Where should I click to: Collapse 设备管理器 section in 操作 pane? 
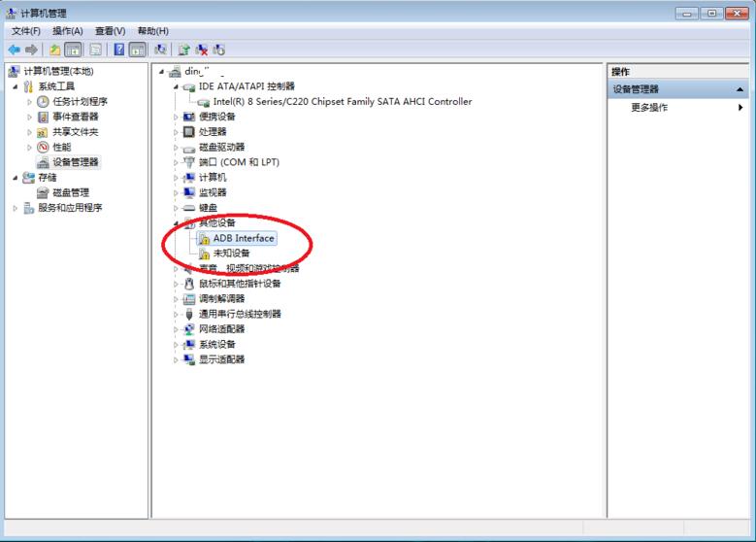[740, 89]
